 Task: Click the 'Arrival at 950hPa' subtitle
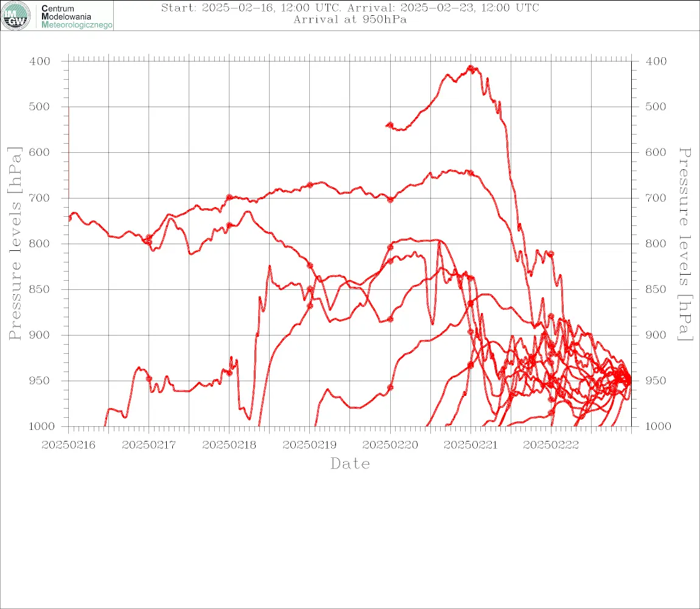pos(350,19)
